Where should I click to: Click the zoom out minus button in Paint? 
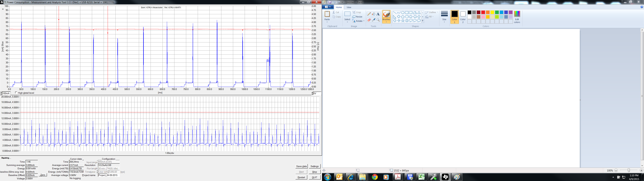[616, 170]
